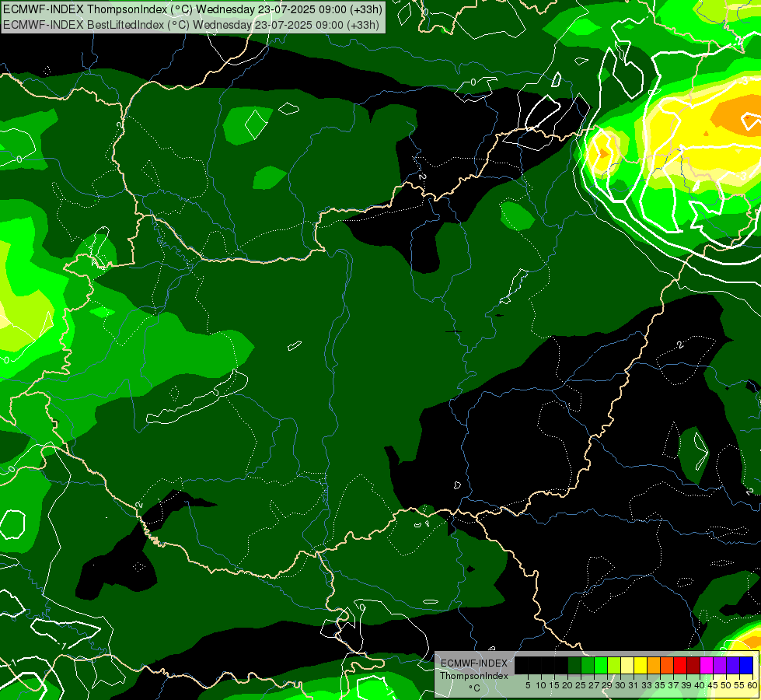The height and width of the screenshot is (700, 761).
Task: Select the dark green 20–25 legend swatch
Action: pos(574,665)
